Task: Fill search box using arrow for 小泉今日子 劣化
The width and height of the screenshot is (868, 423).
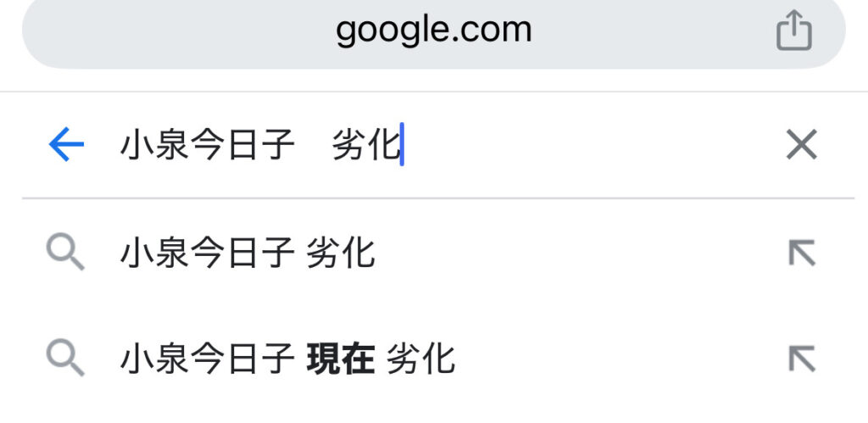Action: click(802, 253)
